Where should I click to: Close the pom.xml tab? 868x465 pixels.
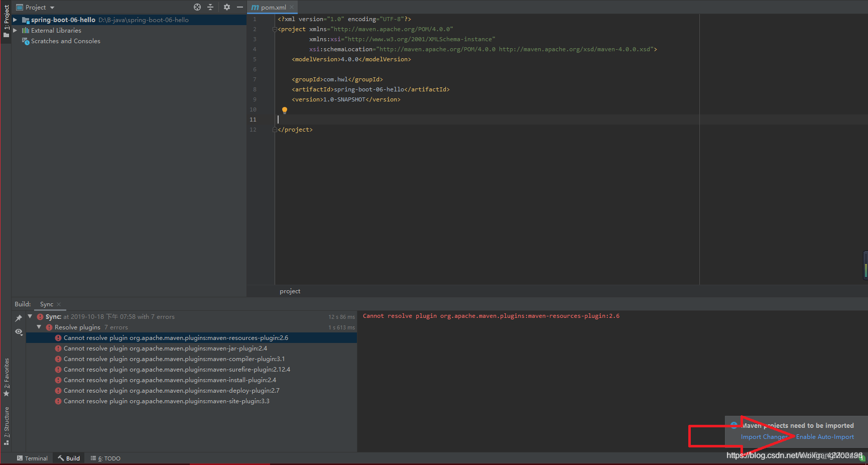point(292,7)
